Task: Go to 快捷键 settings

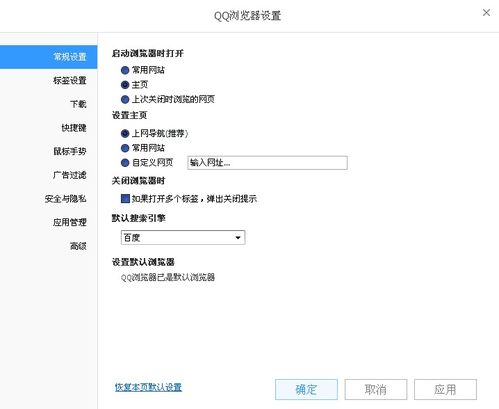Action: 74,128
